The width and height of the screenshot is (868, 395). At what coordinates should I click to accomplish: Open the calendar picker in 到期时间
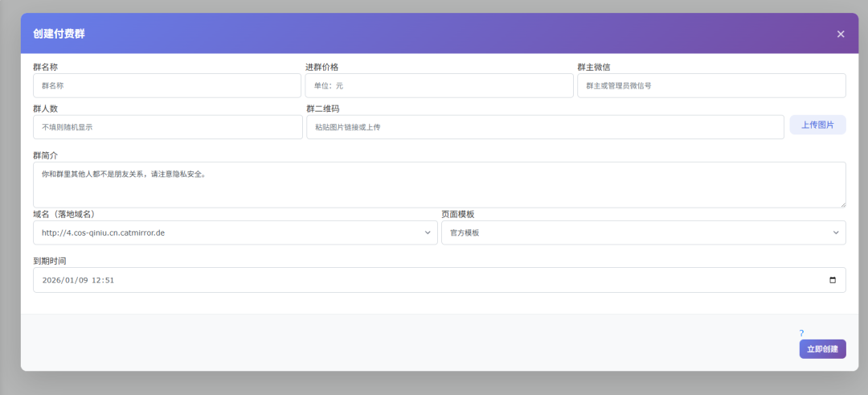point(832,280)
